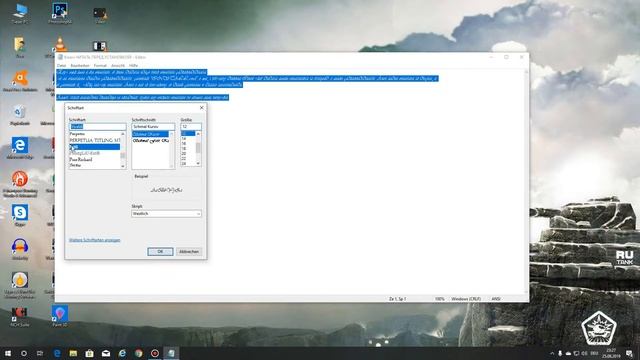This screenshot has width=640, height=360.
Task: Open VLC media player desktop icon
Action: coord(60,44)
